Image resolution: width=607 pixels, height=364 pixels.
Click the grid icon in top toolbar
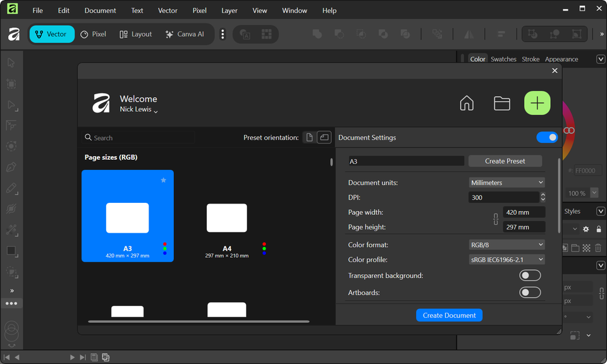[266, 34]
